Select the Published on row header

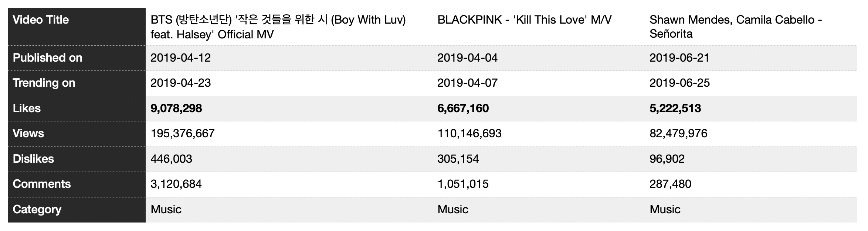click(77, 58)
